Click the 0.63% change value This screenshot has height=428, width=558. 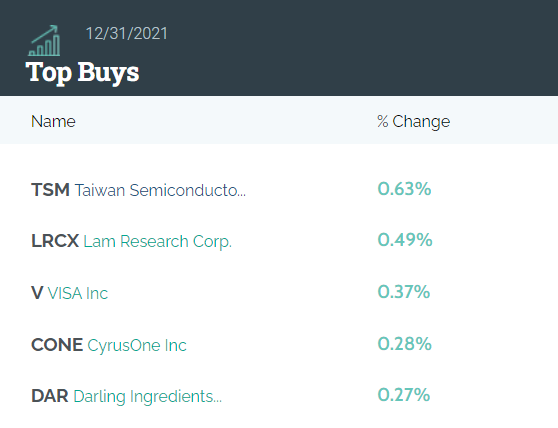(x=404, y=189)
